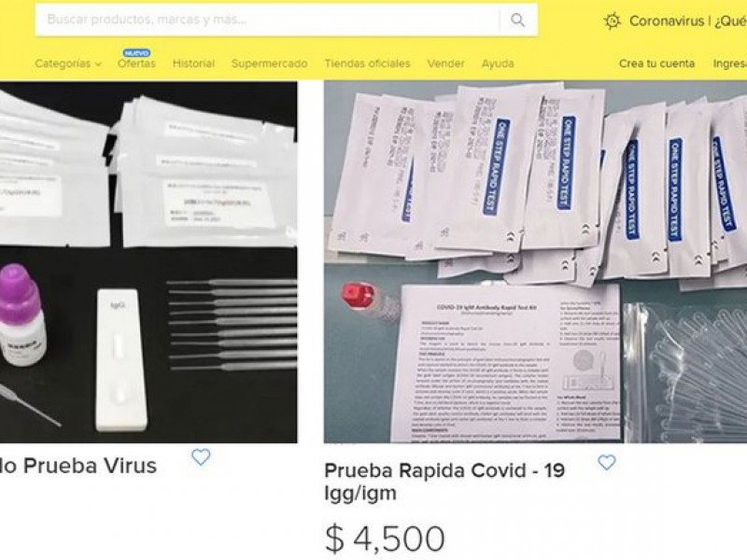Open Tiendas oficiales link

(x=367, y=63)
